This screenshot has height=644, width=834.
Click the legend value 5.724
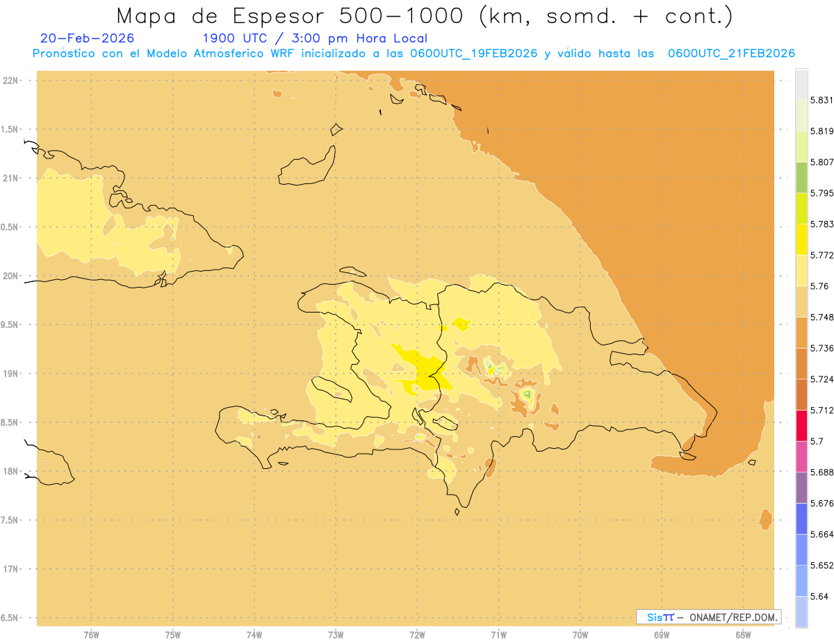point(821,379)
